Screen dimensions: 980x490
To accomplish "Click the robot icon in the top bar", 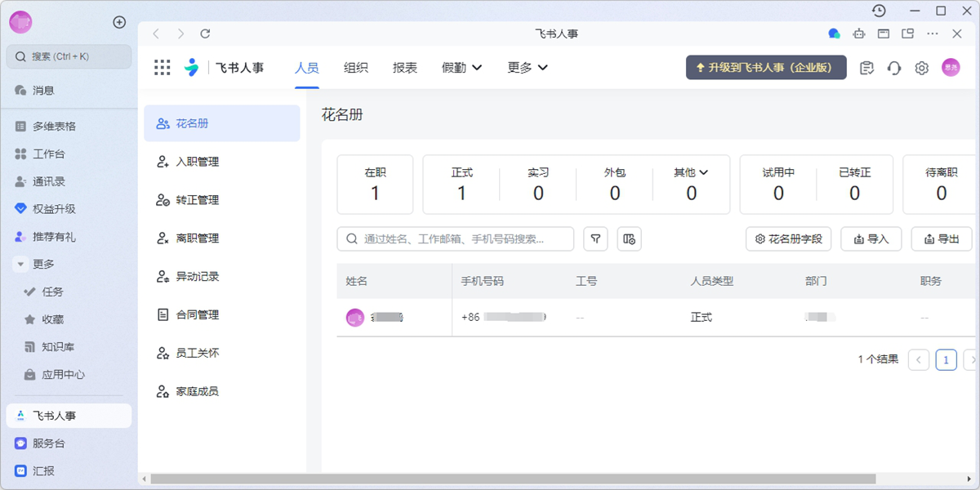I will coord(858,33).
